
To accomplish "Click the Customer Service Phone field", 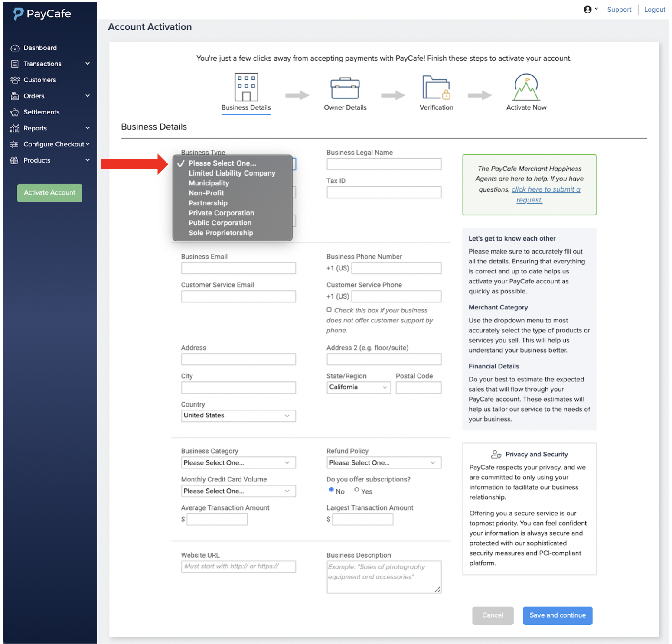I will point(397,296).
